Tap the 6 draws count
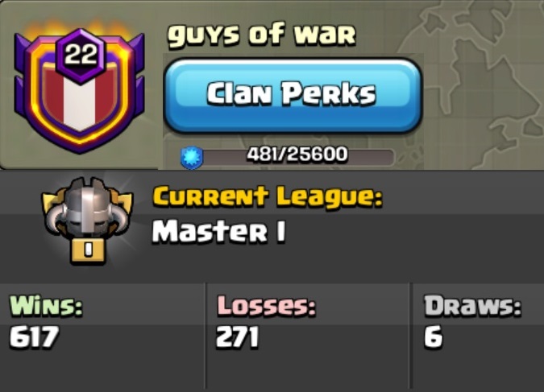 pyautogui.click(x=434, y=336)
